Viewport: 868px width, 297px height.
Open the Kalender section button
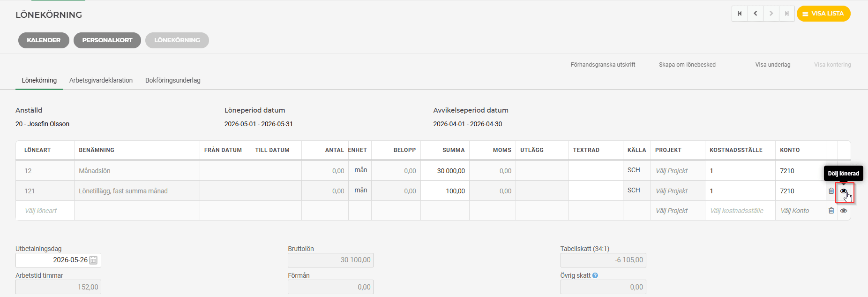click(44, 40)
